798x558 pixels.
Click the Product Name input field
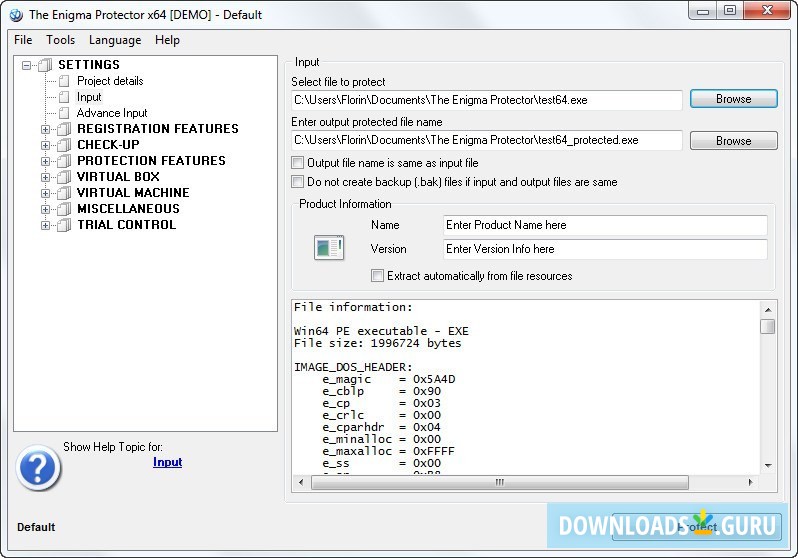(605, 225)
